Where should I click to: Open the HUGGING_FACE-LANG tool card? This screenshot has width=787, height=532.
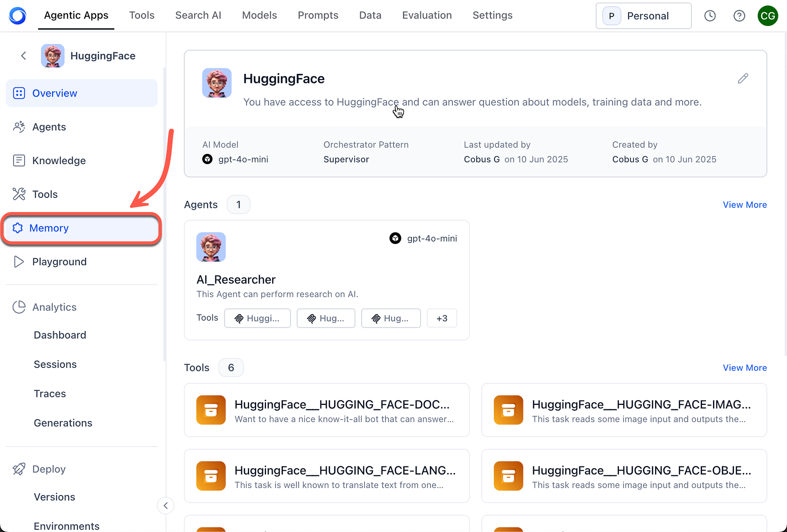(327, 476)
